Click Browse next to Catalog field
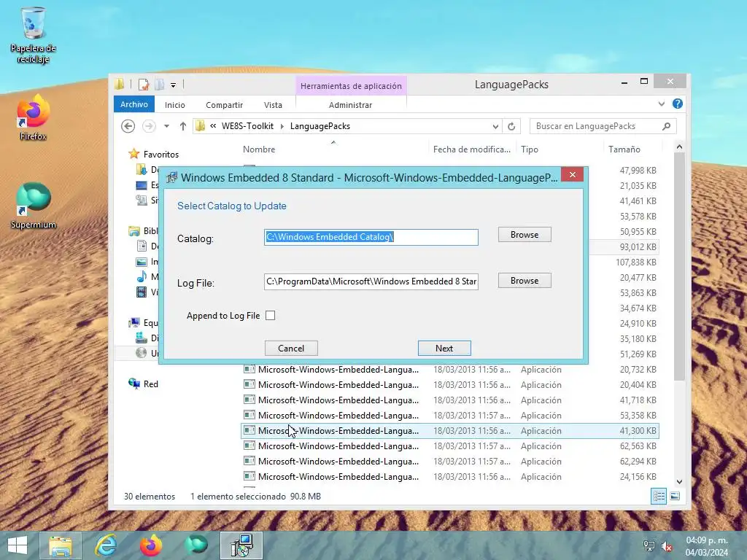This screenshot has width=747, height=560. coord(525,234)
